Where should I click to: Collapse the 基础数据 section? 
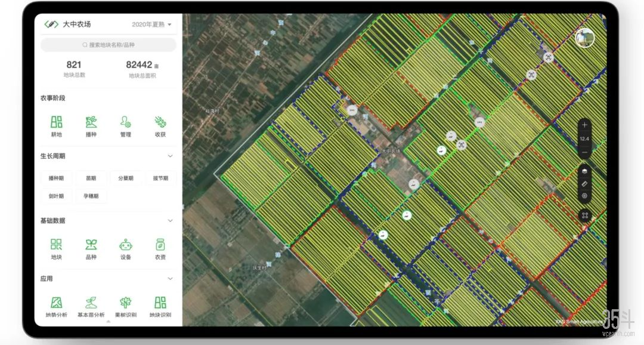pyautogui.click(x=171, y=221)
